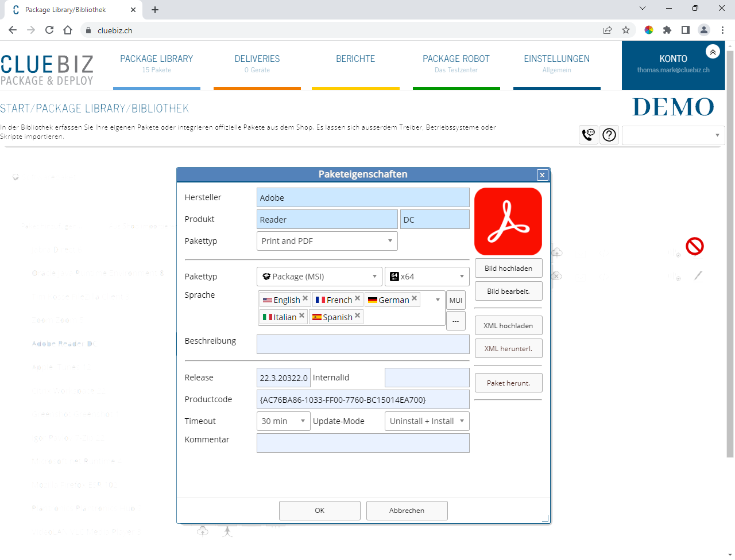
Task: Click the colorful extension icon in toolbar
Action: [x=649, y=30]
